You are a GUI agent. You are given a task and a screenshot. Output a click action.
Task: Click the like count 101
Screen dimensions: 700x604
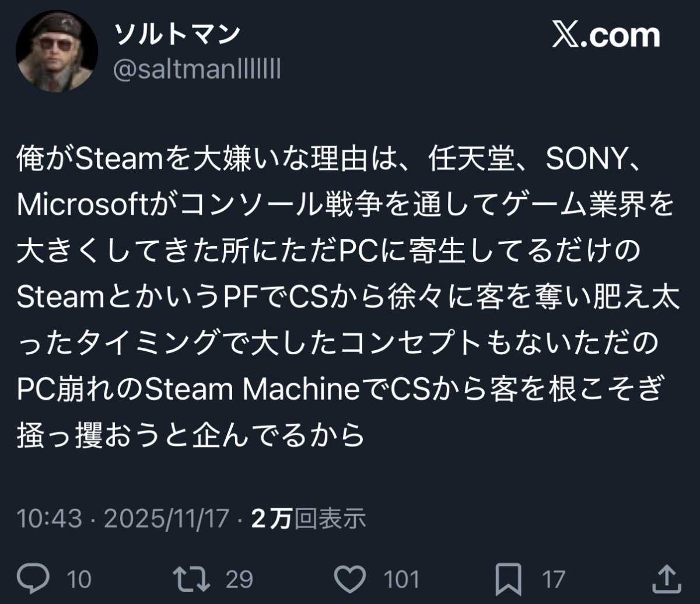401,579
